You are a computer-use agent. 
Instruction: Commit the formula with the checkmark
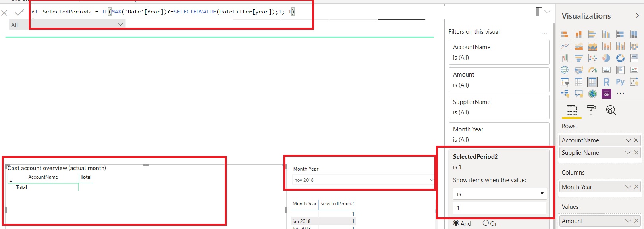point(19,13)
